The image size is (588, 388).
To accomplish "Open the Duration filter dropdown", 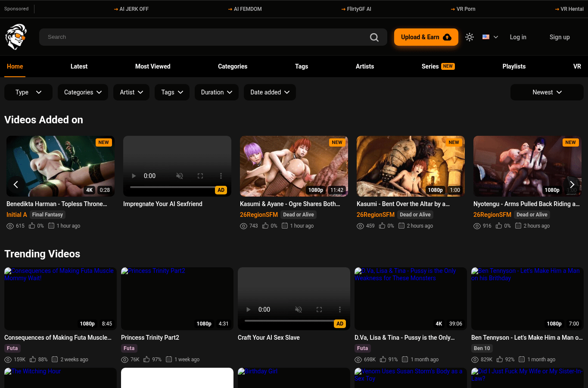I will pyautogui.click(x=217, y=92).
